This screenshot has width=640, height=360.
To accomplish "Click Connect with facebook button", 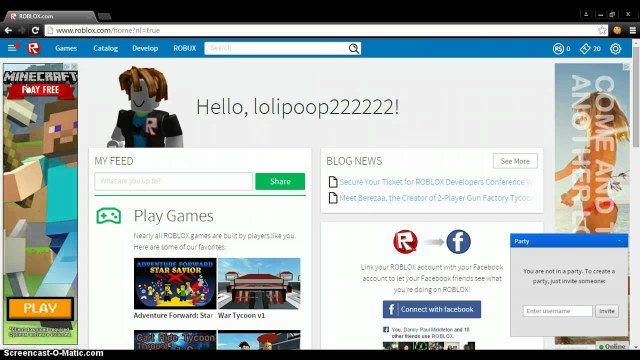I will click(432, 309).
